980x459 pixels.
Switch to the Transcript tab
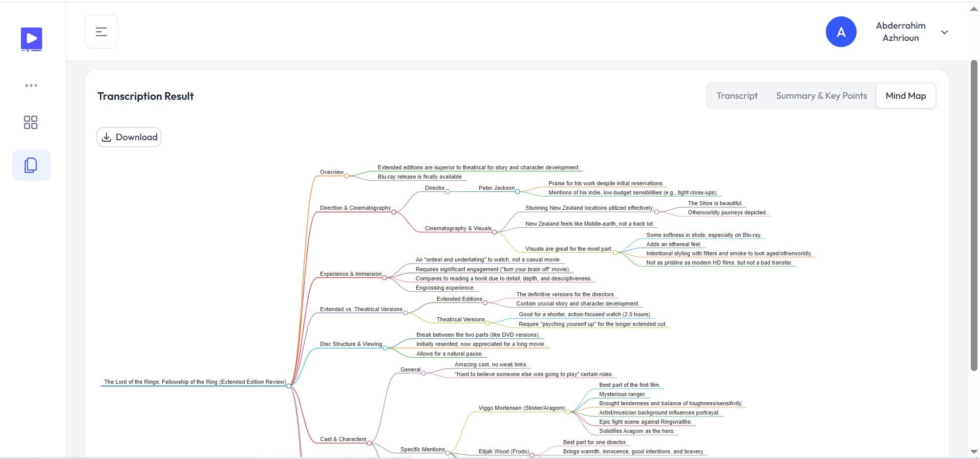click(737, 96)
